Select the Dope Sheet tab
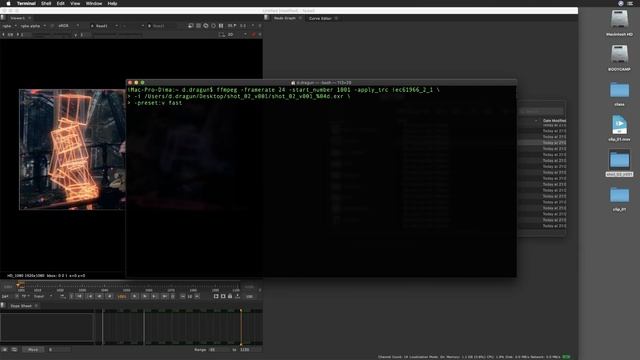 (x=21, y=306)
